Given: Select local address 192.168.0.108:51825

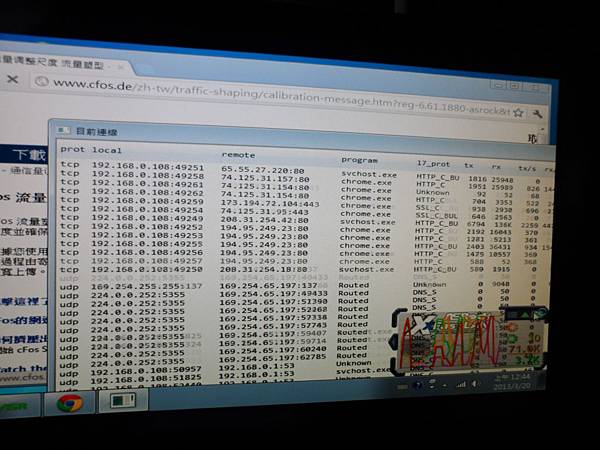Looking at the screenshot, I should pyautogui.click(x=146, y=378).
